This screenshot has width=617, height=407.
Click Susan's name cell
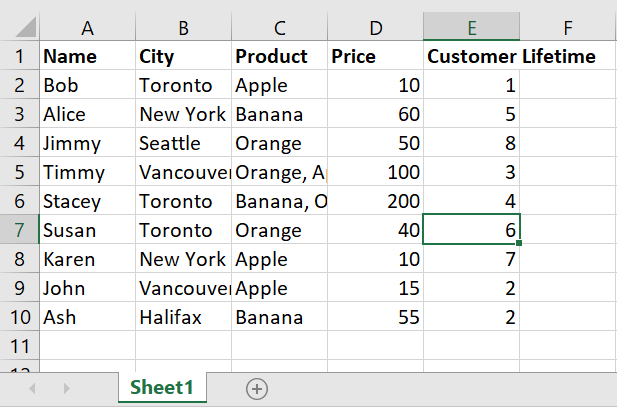86,230
